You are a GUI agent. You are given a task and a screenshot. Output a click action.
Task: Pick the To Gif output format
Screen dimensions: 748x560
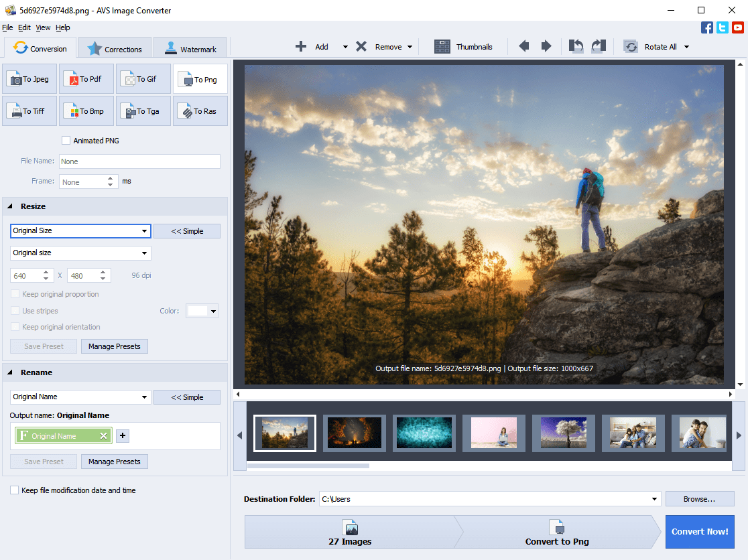(x=143, y=79)
